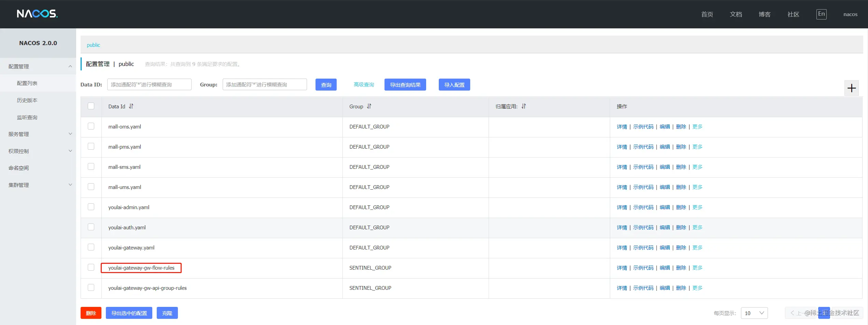Open 示例代码 for youlai-admin.yaml

pos(643,207)
